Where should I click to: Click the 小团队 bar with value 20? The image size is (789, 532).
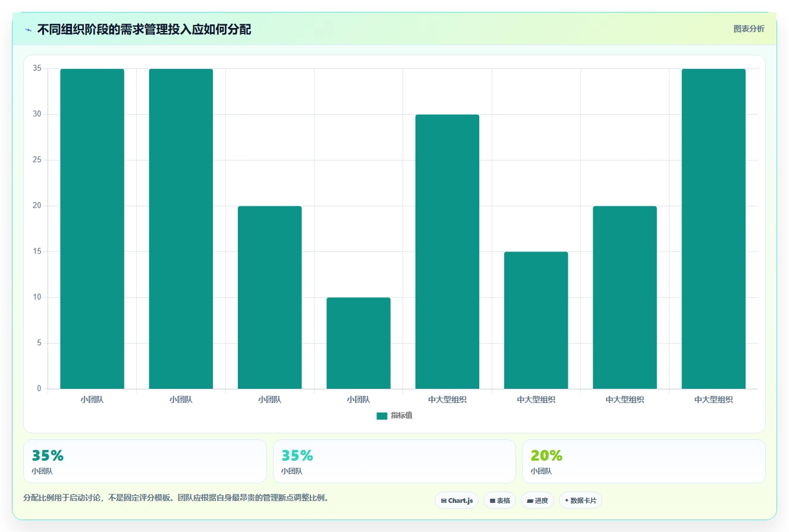pyautogui.click(x=270, y=297)
